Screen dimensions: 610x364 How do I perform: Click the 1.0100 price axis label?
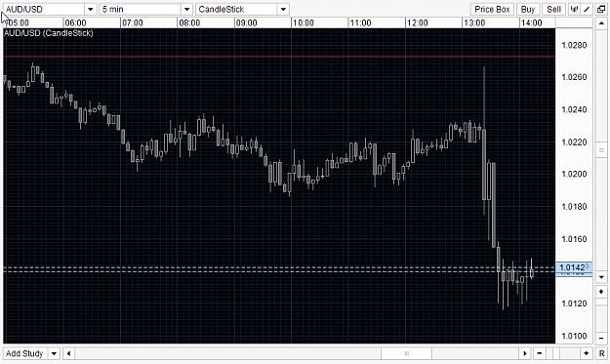tap(574, 336)
